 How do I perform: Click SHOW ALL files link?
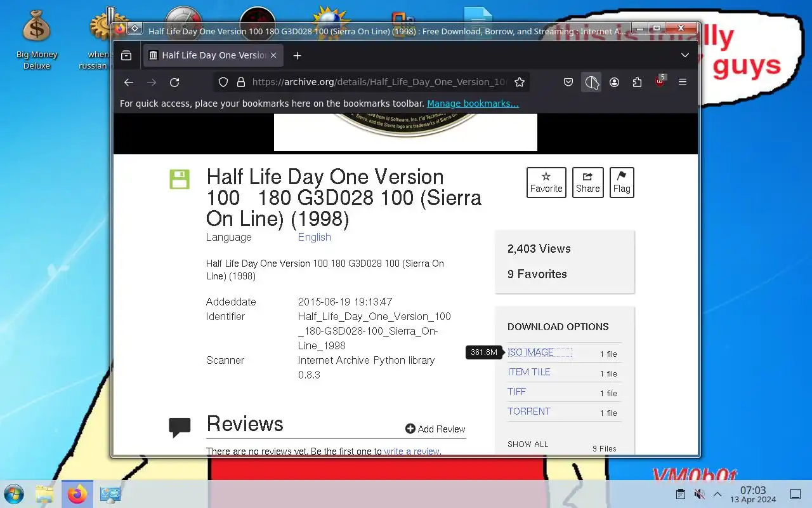[528, 444]
